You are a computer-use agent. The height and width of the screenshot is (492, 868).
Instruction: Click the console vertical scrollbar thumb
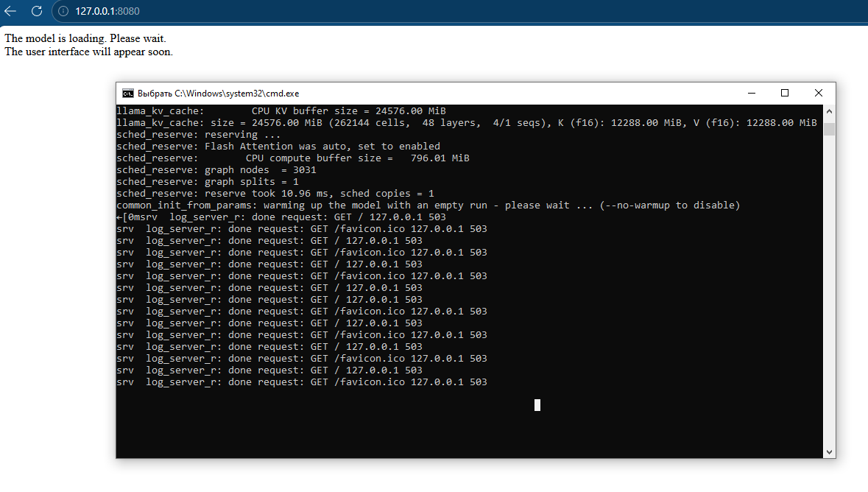830,130
